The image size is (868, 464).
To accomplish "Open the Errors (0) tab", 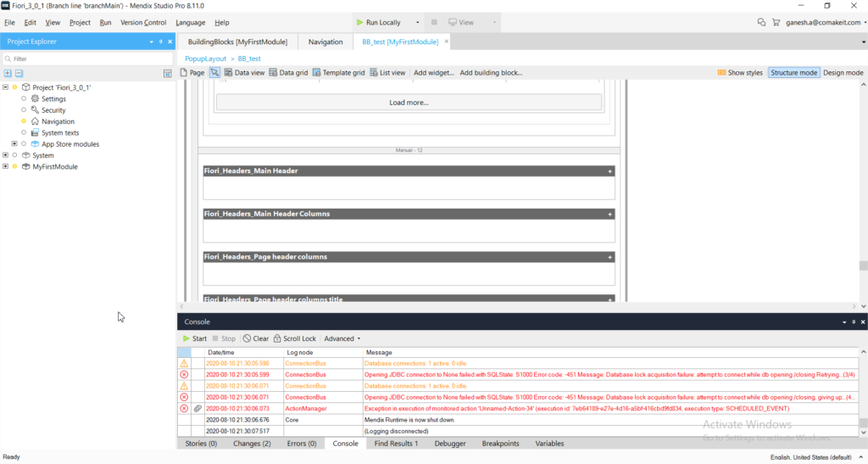I will pyautogui.click(x=302, y=444).
